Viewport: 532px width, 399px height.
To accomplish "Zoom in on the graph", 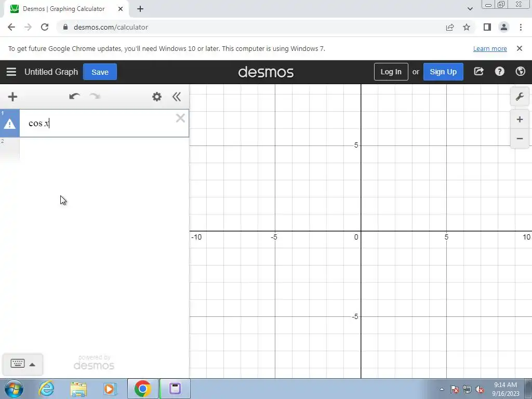I will [520, 119].
